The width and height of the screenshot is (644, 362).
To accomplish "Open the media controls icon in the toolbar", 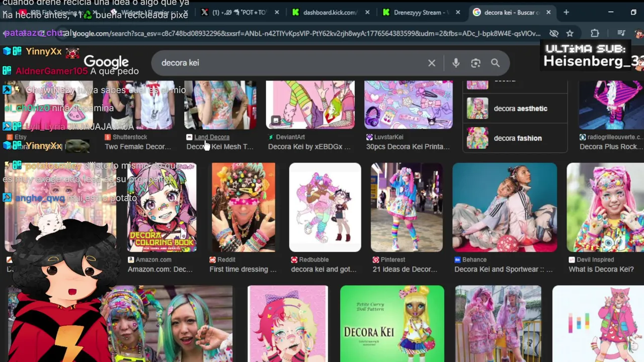I will [621, 33].
